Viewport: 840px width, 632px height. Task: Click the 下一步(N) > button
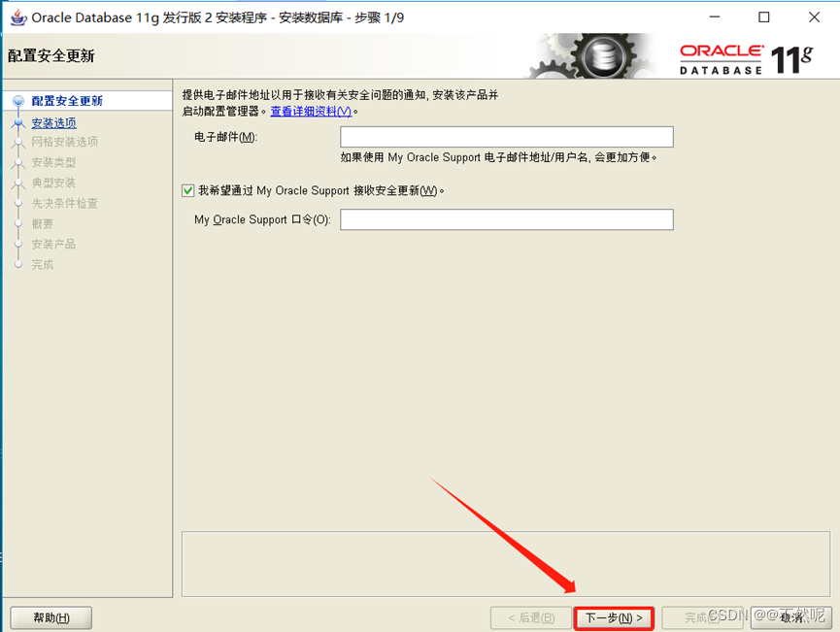tap(614, 618)
